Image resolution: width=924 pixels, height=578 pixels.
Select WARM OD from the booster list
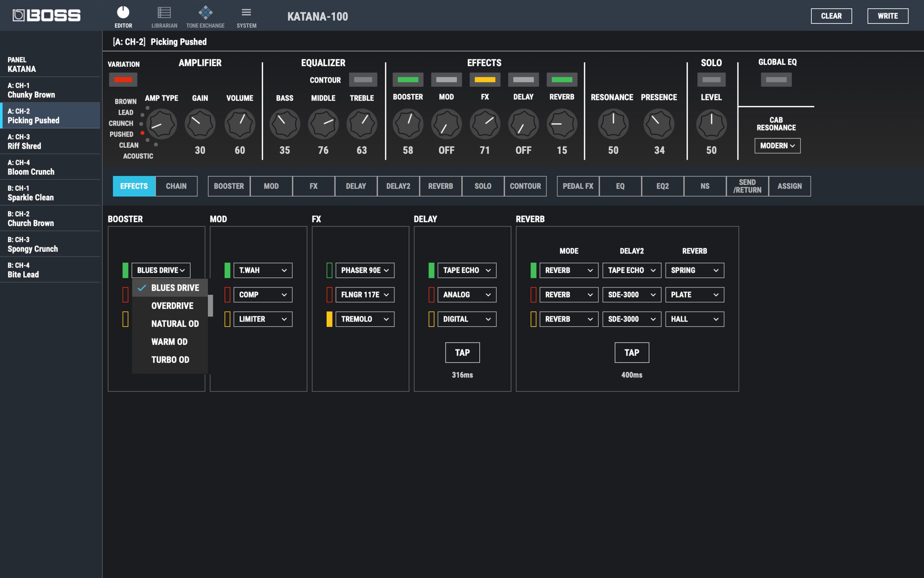(x=170, y=342)
